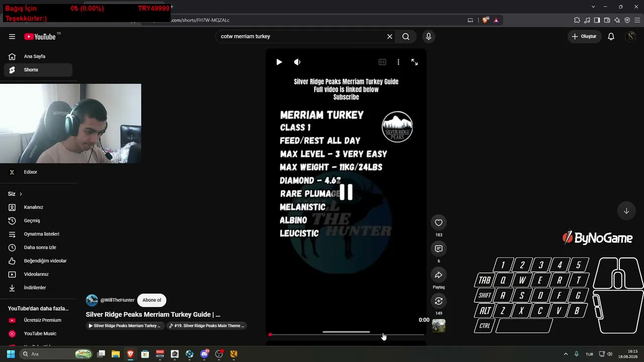Open the account avatar menu
This screenshot has height=362, width=644.
(630, 37)
